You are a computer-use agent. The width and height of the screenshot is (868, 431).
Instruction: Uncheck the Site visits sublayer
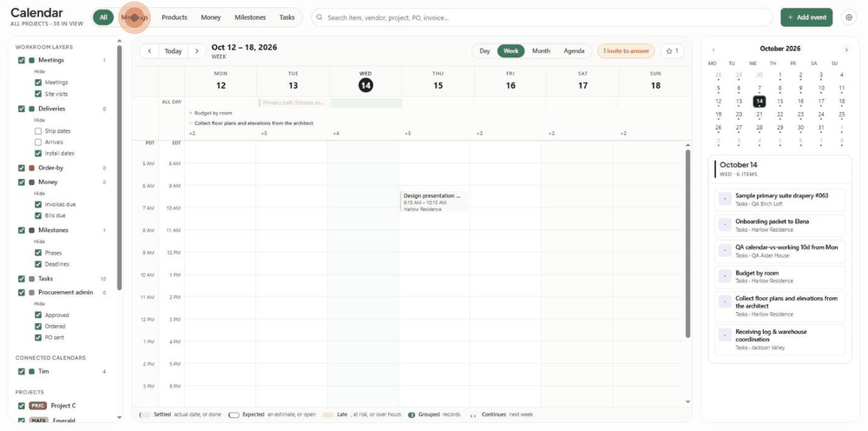[x=38, y=94]
